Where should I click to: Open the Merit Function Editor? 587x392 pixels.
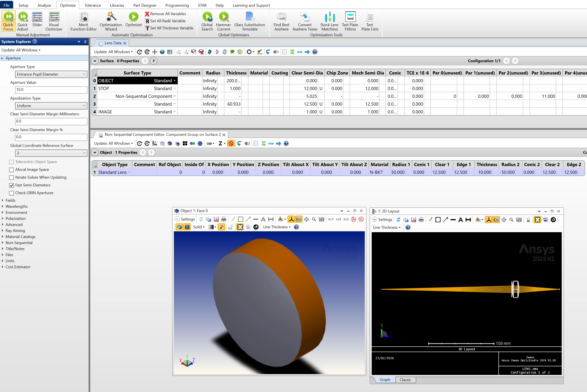84,17
